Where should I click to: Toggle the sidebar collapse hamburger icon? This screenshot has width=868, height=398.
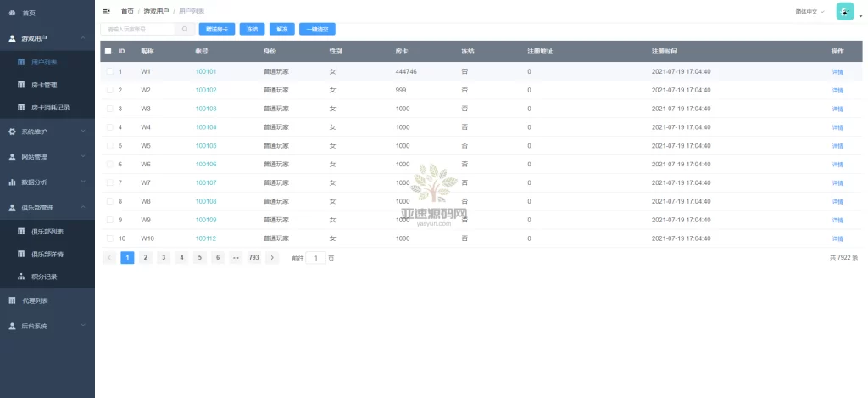coord(106,10)
